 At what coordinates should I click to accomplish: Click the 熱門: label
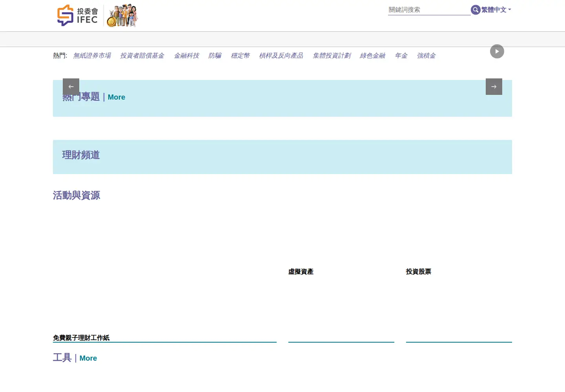point(60,56)
